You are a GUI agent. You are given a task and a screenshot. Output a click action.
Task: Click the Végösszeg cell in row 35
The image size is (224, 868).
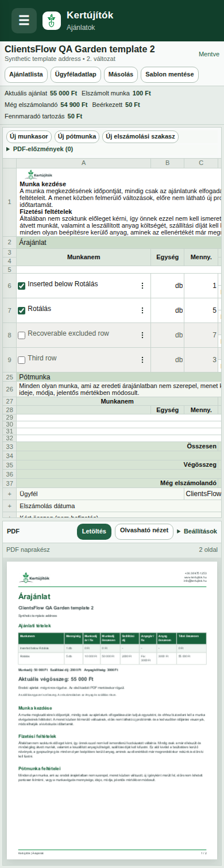tap(117, 464)
